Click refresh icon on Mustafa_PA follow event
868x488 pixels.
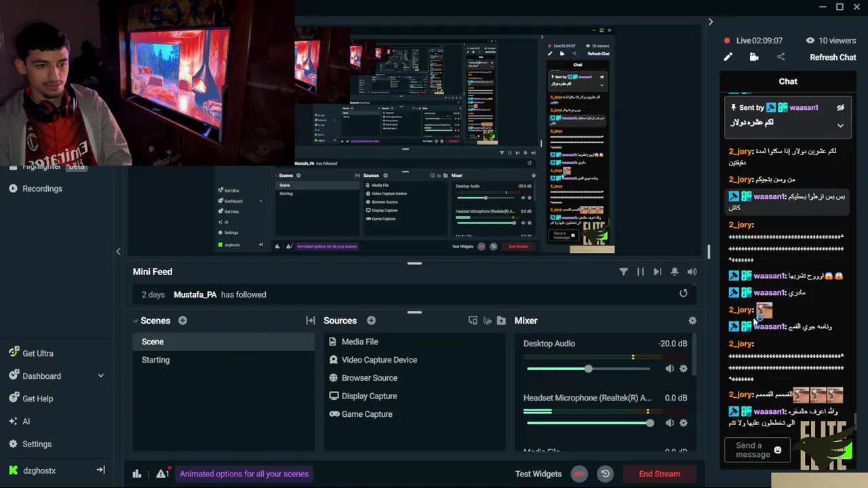[684, 293]
